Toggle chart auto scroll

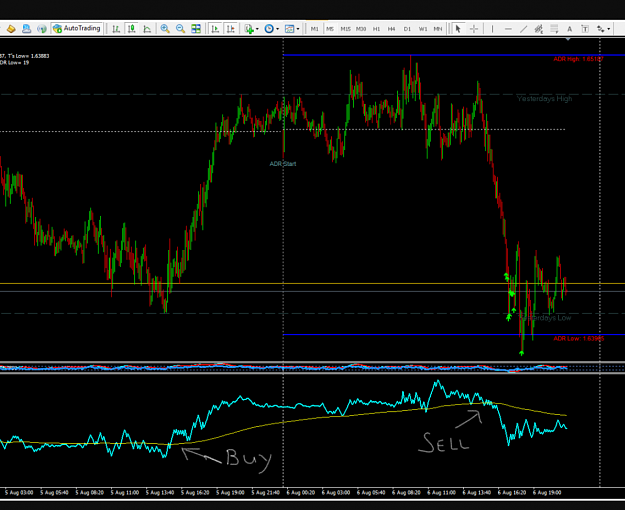pos(215,29)
